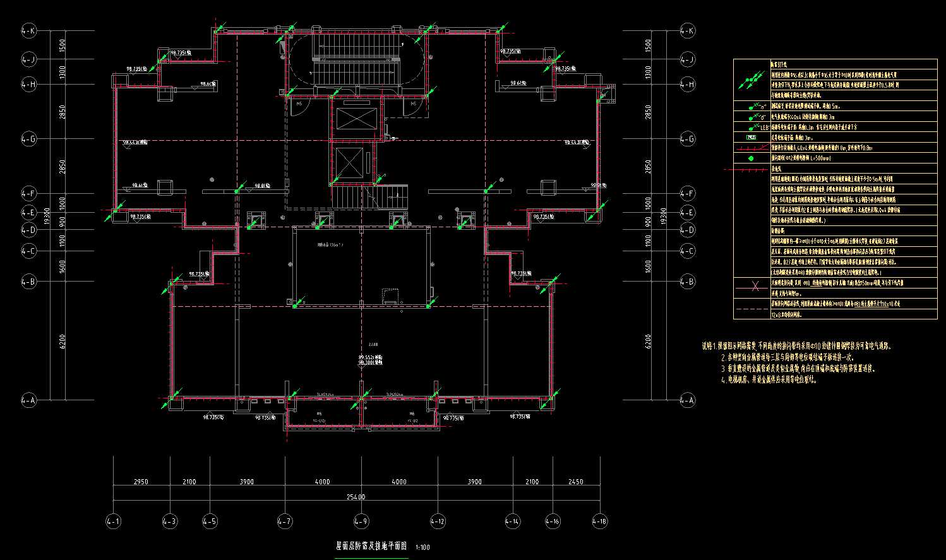Click the 25400 overall dimension text
This screenshot has width=946, height=560.
click(x=356, y=497)
